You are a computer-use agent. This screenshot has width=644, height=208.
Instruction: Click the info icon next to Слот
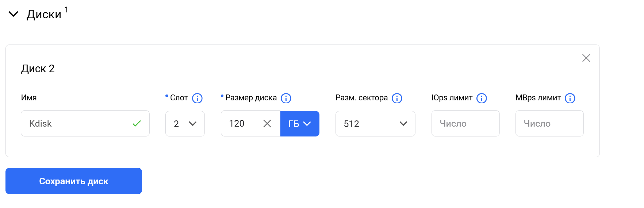[197, 98]
